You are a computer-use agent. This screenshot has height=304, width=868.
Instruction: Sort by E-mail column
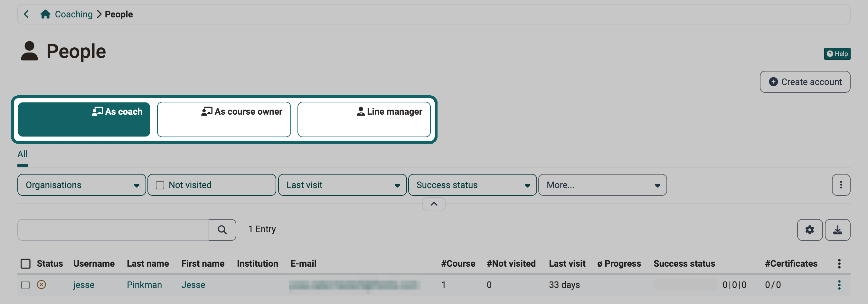pyautogui.click(x=303, y=263)
